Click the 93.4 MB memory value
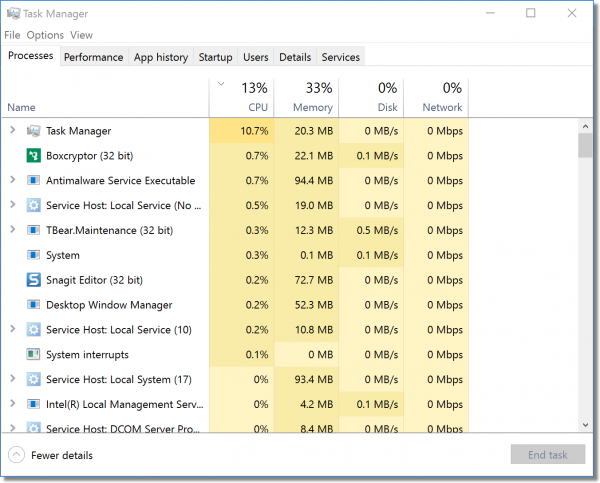Screen dimensions: 600x483 click(313, 379)
